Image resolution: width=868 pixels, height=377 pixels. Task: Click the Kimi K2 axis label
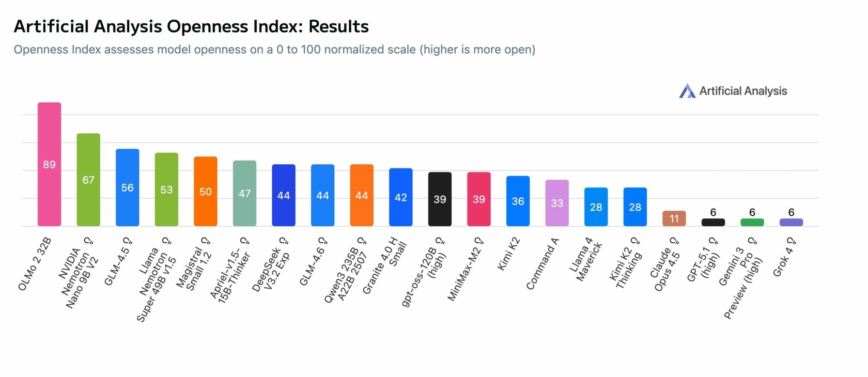click(x=508, y=254)
